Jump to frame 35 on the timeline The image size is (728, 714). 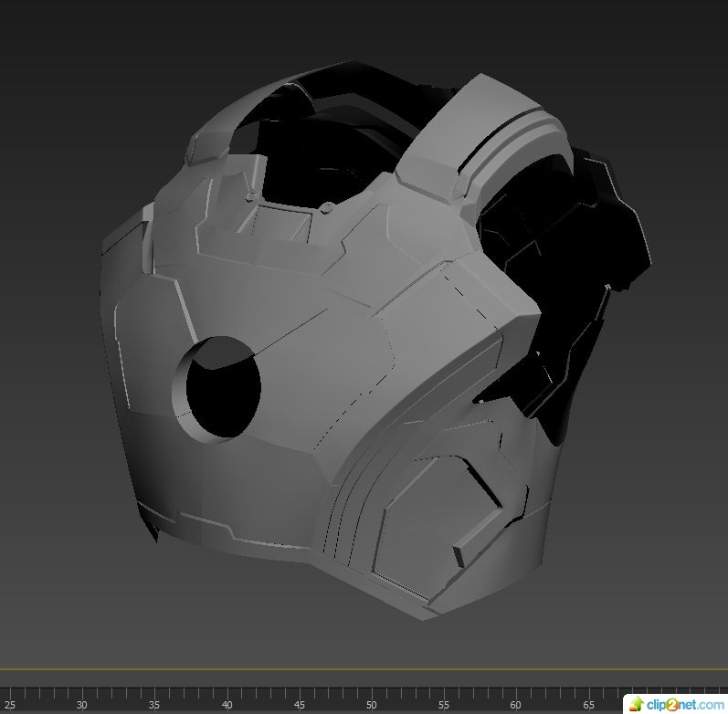click(154, 704)
